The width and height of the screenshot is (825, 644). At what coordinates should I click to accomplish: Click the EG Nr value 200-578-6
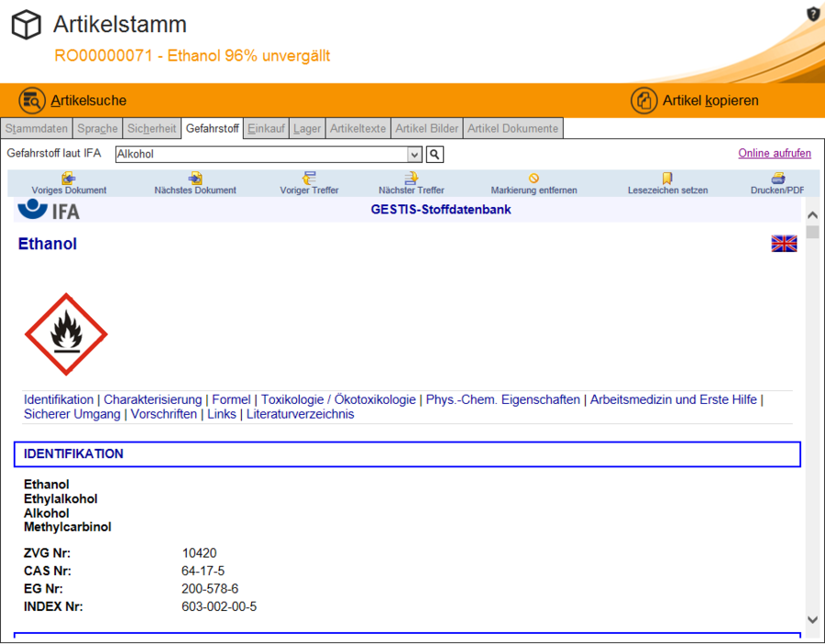[210, 589]
